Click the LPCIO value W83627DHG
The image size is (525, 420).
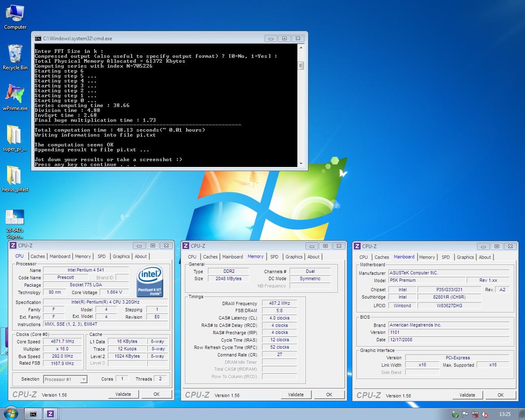449,306
